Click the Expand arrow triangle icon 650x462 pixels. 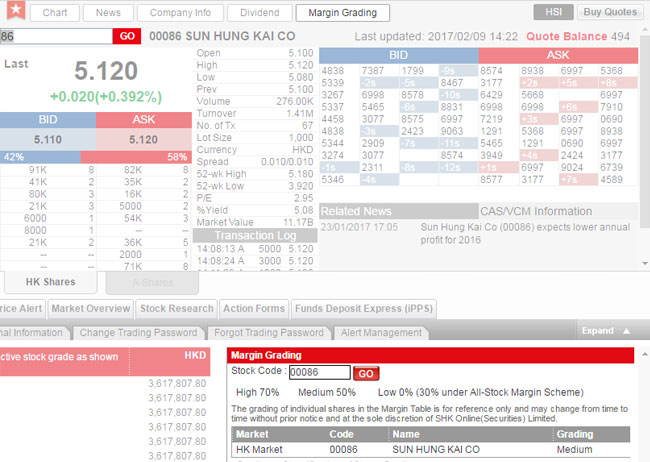coord(626,331)
